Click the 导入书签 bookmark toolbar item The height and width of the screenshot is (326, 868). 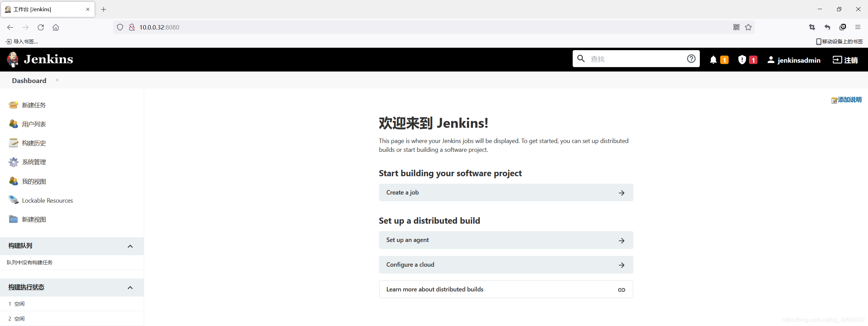22,42
